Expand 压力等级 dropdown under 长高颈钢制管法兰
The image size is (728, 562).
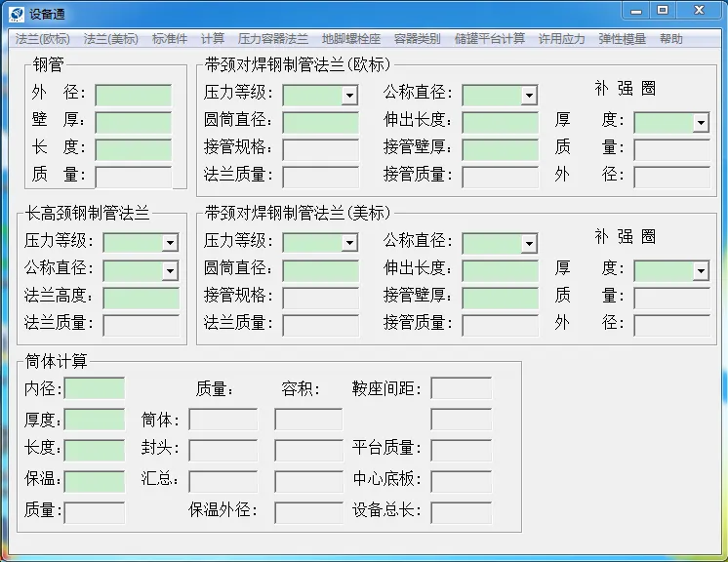point(170,243)
